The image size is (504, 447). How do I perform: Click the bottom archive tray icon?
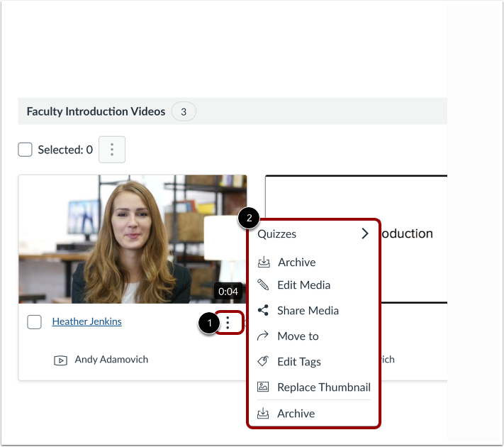coord(263,413)
